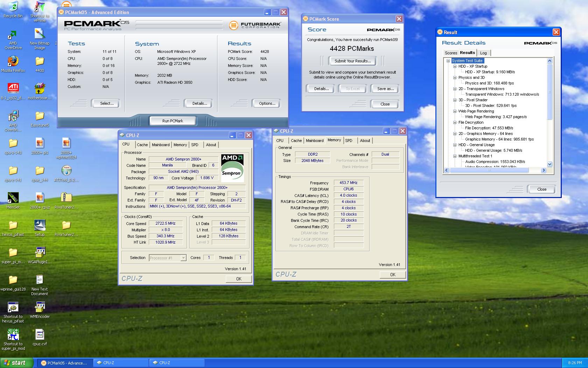This screenshot has width=588, height=368.
Task: Collapse the HDD - General Usage node
Action: pos(455,145)
